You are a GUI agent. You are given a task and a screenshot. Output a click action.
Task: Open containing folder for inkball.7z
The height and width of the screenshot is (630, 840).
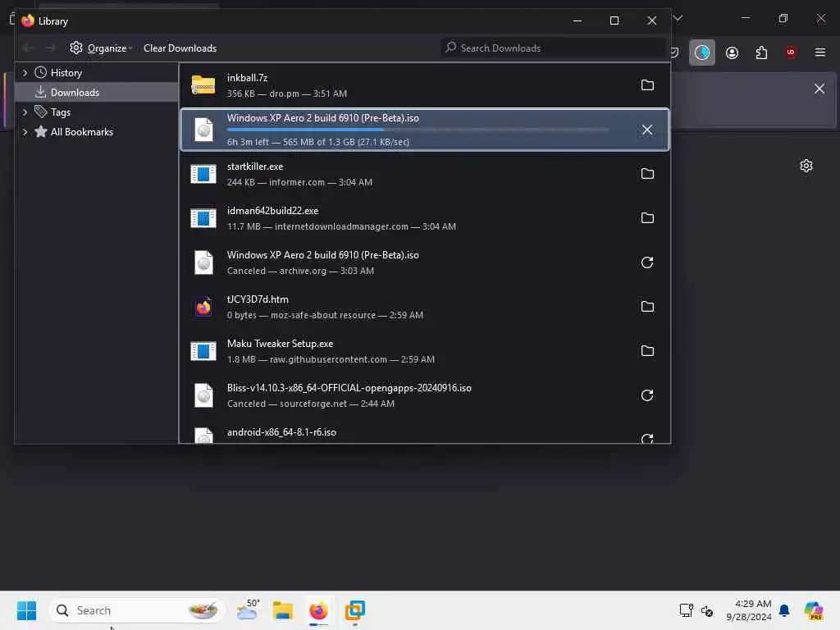coord(647,85)
